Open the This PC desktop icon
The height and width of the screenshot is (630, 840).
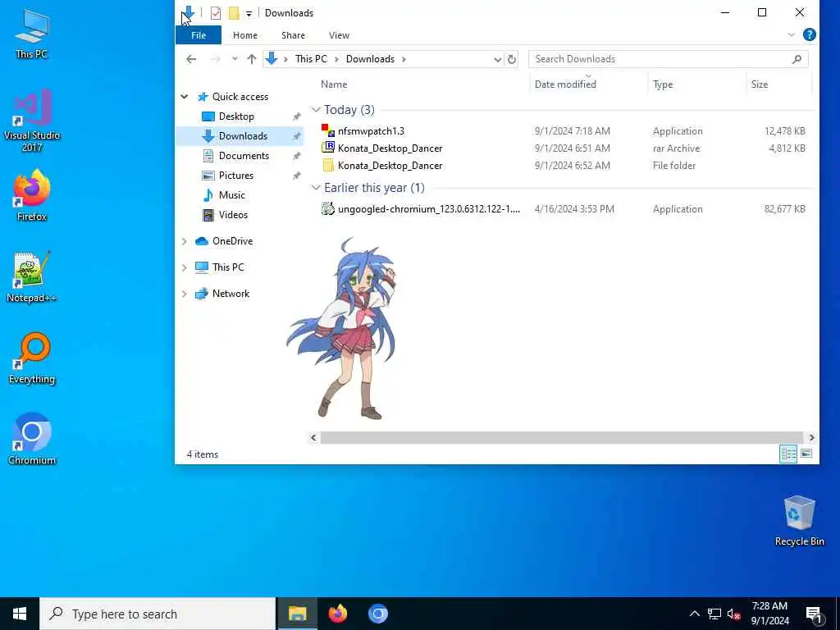pos(32,33)
